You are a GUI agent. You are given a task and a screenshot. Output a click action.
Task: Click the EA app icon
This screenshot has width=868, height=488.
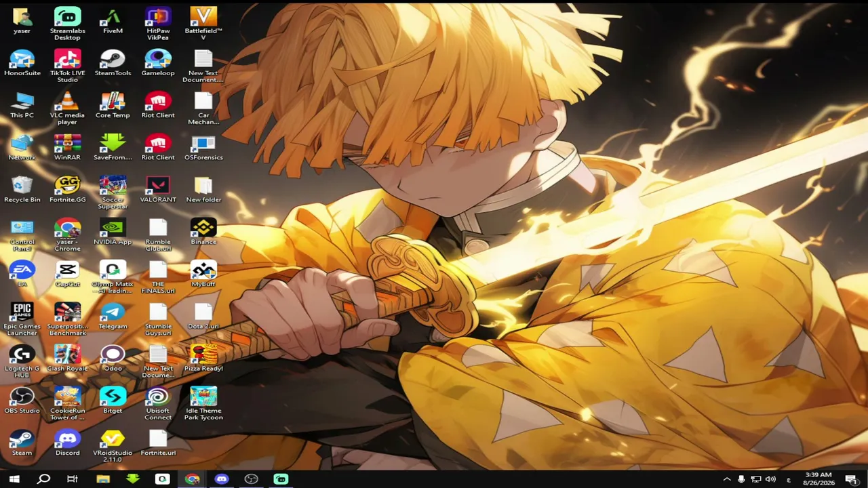pos(22,273)
